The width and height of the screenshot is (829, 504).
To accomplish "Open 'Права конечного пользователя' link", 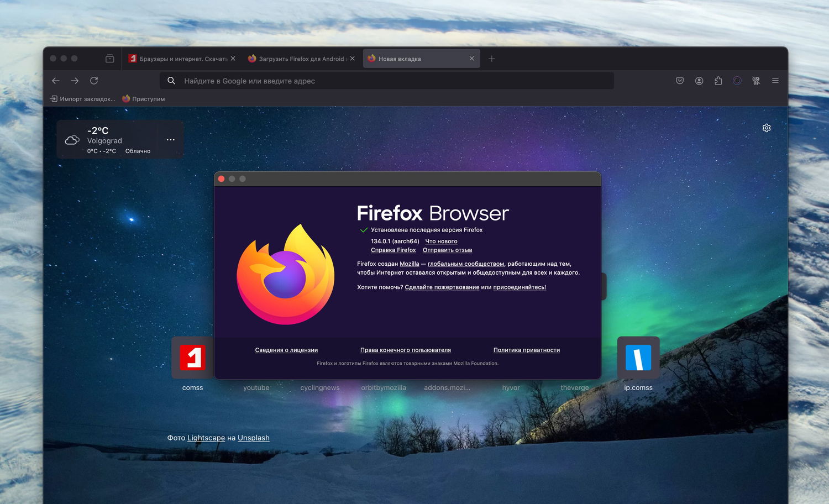I will (406, 350).
